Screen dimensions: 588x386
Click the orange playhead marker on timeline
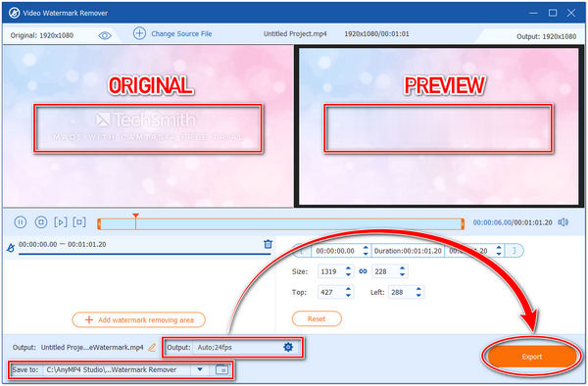point(136,217)
